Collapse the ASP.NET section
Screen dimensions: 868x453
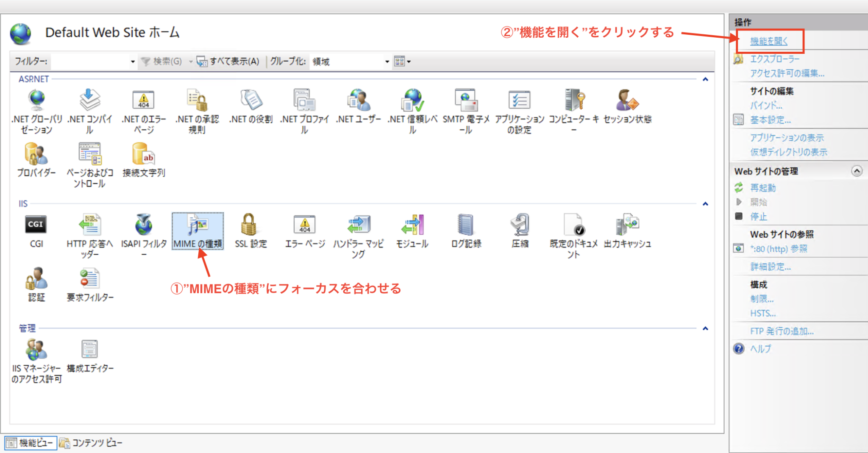pyautogui.click(x=705, y=79)
